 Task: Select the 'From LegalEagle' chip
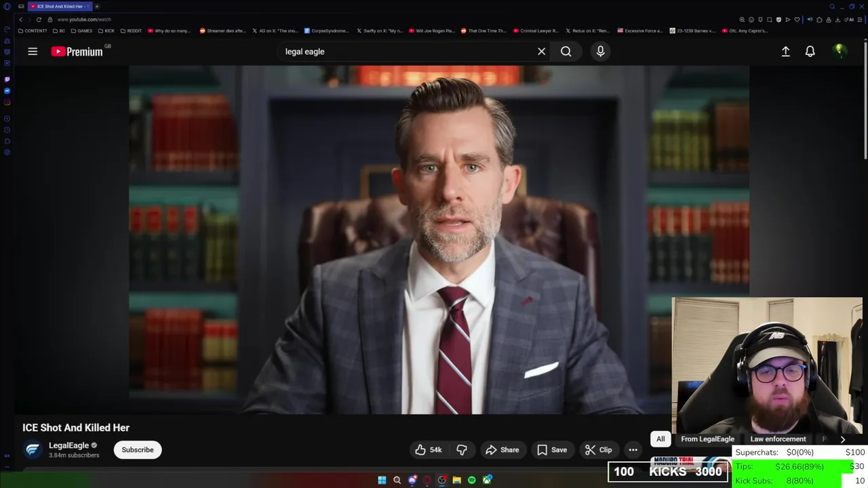pos(707,439)
